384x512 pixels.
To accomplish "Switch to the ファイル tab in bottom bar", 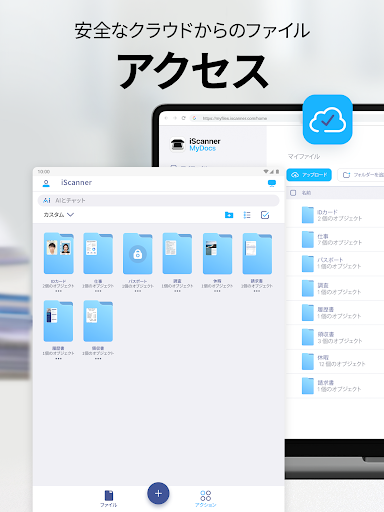I will (109, 499).
